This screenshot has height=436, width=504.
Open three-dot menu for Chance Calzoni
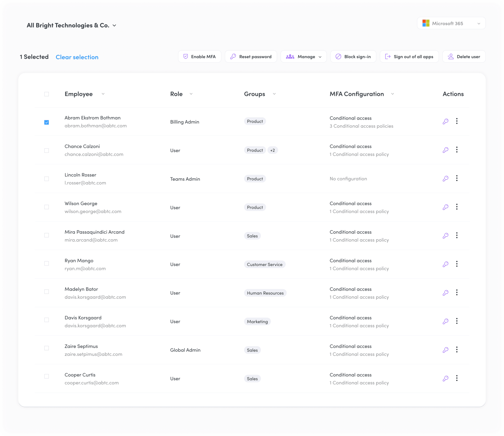pyautogui.click(x=457, y=150)
